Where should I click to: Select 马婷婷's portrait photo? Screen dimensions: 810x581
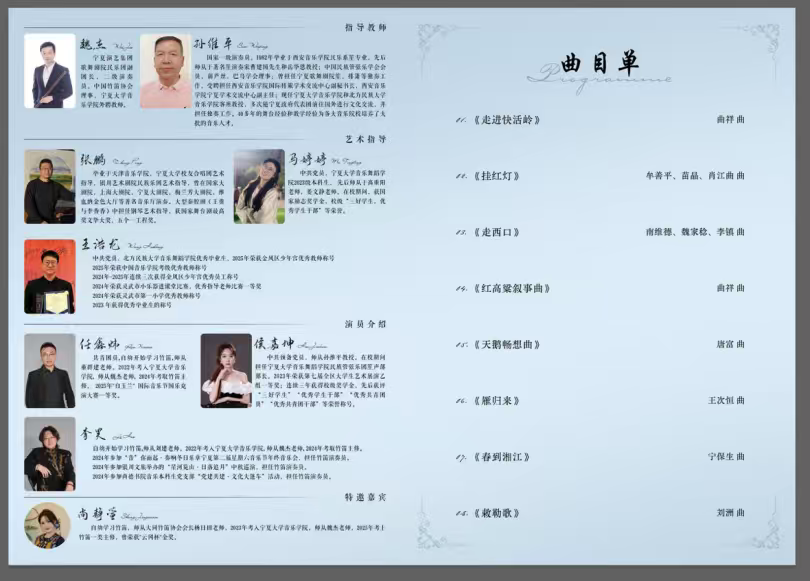(259, 186)
